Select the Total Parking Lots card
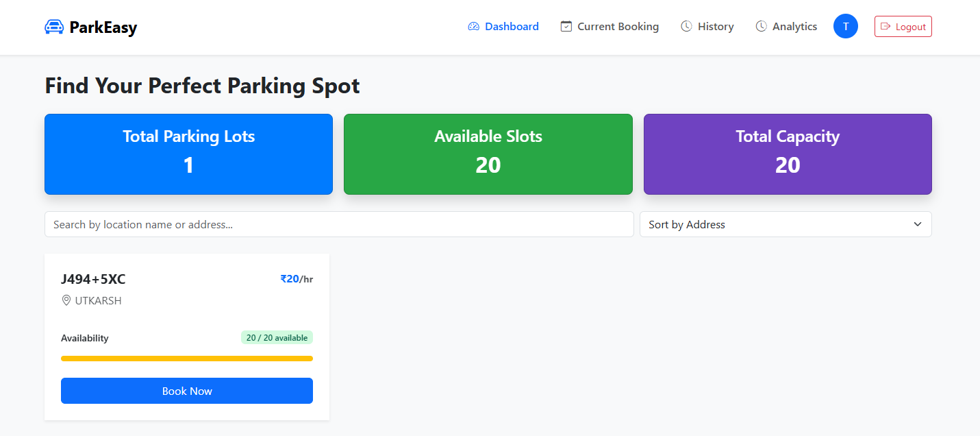Viewport: 980px width, 436px height. (188, 154)
